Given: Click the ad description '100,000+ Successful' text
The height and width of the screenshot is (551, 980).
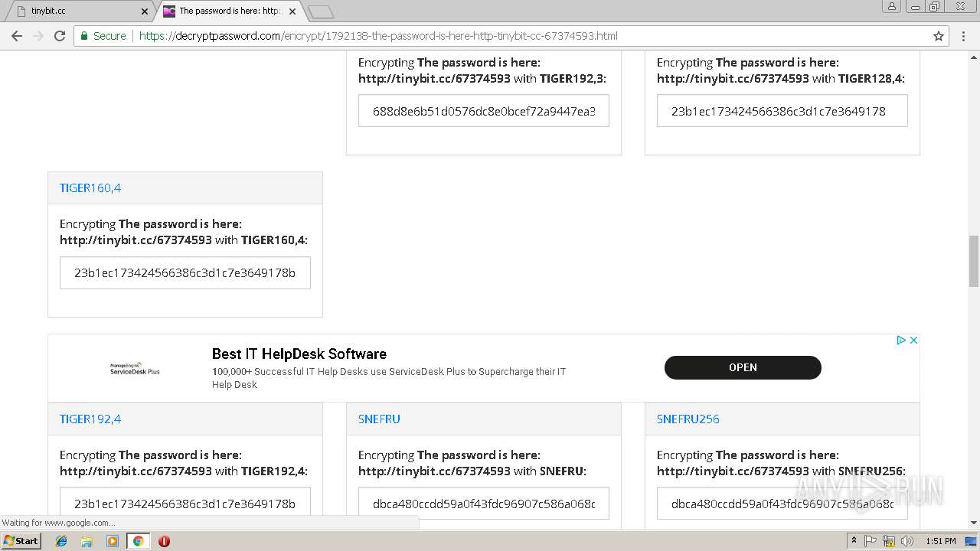Looking at the screenshot, I should 389,378.
